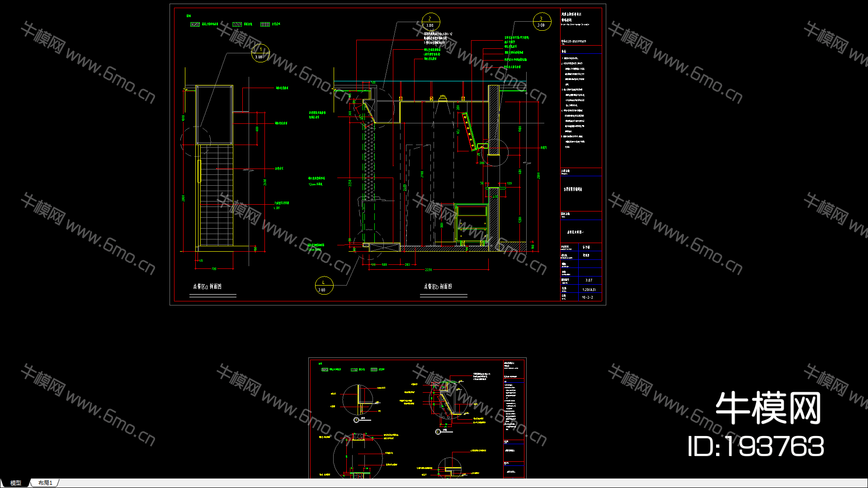Select the 700 dimension under section a

pyautogui.click(x=214, y=269)
